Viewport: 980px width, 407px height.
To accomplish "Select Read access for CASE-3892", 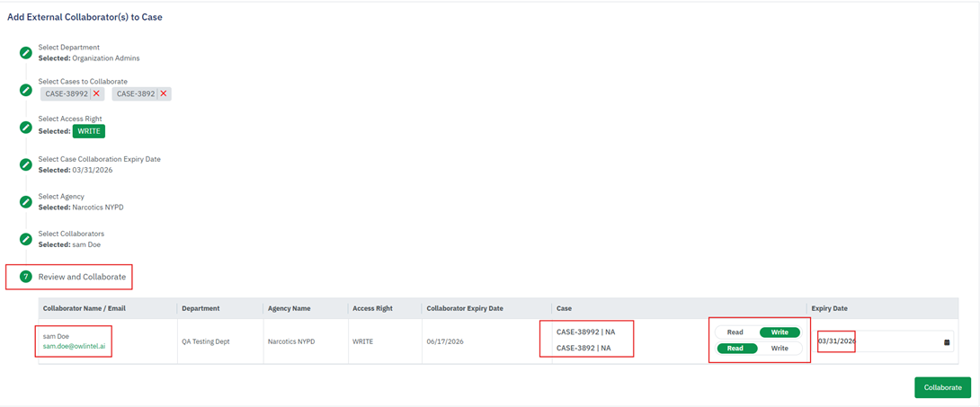I will 735,349.
